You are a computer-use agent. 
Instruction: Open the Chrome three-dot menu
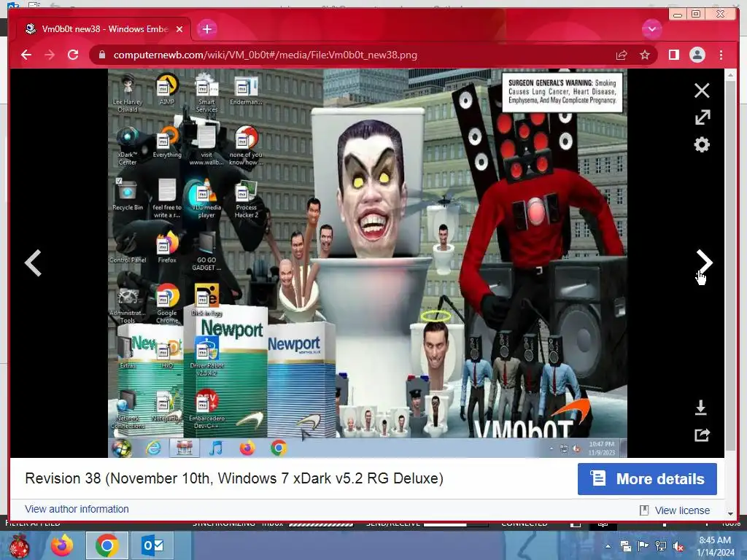721,55
